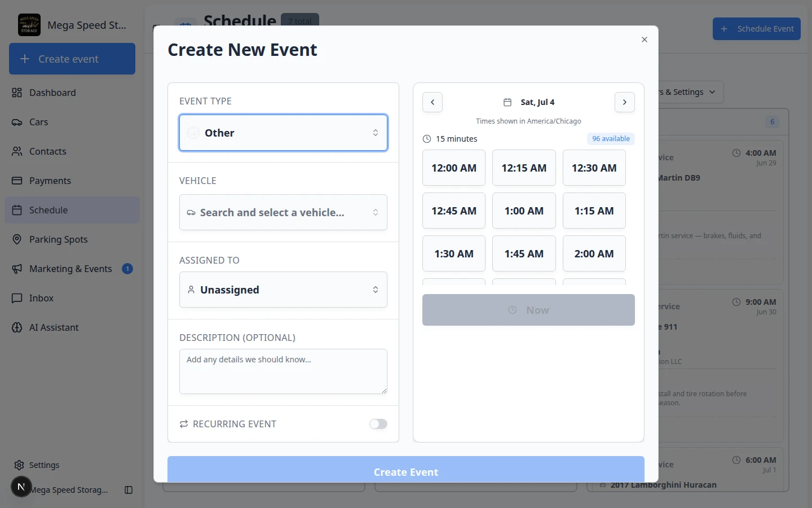The image size is (812, 508).
Task: Click the Mega Speed Storage logo icon
Action: click(29, 25)
